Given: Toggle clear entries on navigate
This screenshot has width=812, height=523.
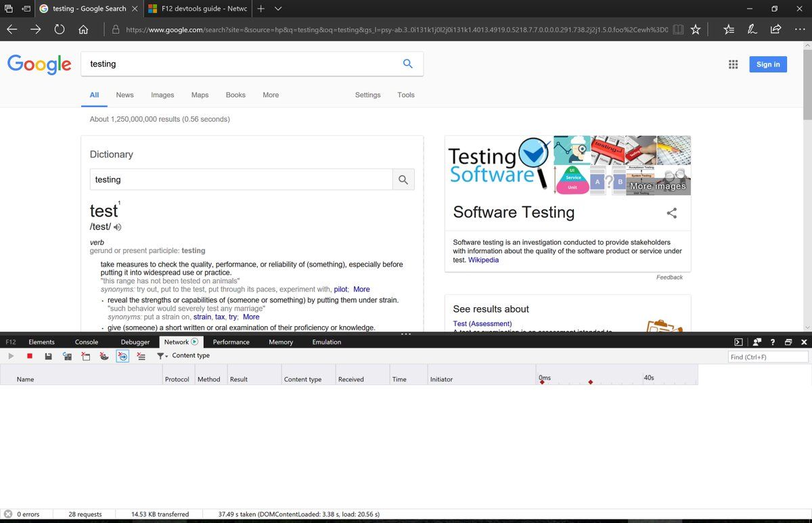Looking at the screenshot, I should (122, 356).
